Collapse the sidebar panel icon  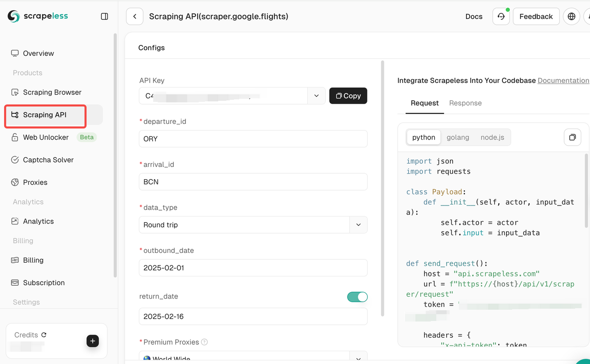point(105,16)
